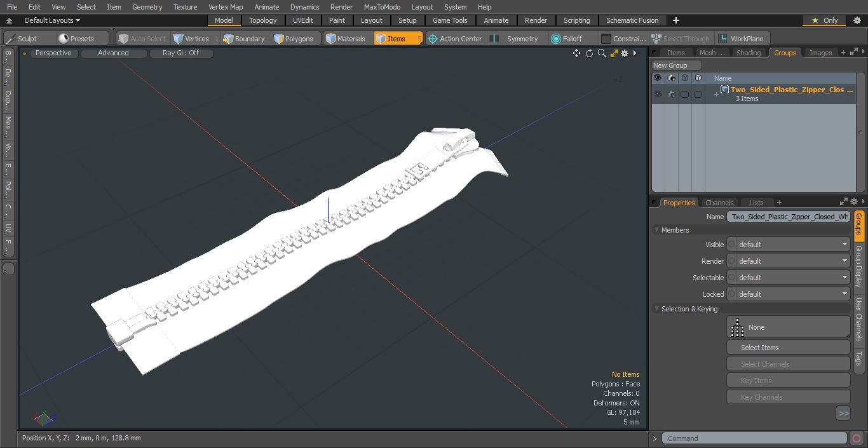The height and width of the screenshot is (448, 868).
Task: Collapse the Selection & Keying section
Action: [656, 309]
